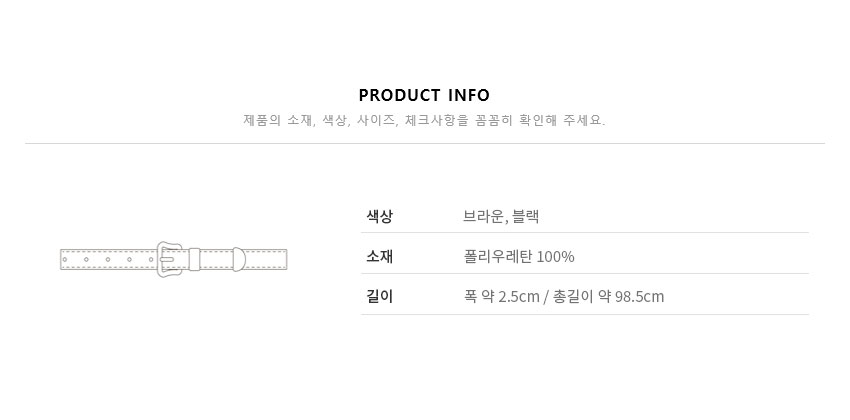This screenshot has width=850, height=420.
Task: Click the leftmost belt hole
Action: (x=65, y=260)
